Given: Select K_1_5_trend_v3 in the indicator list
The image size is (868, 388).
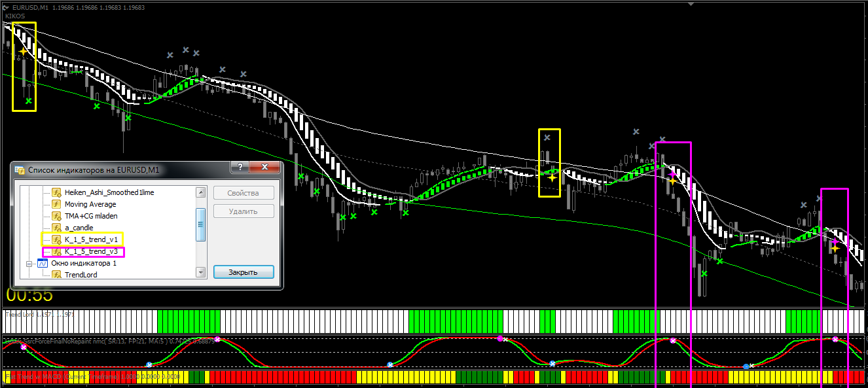Looking at the screenshot, I should click(91, 251).
